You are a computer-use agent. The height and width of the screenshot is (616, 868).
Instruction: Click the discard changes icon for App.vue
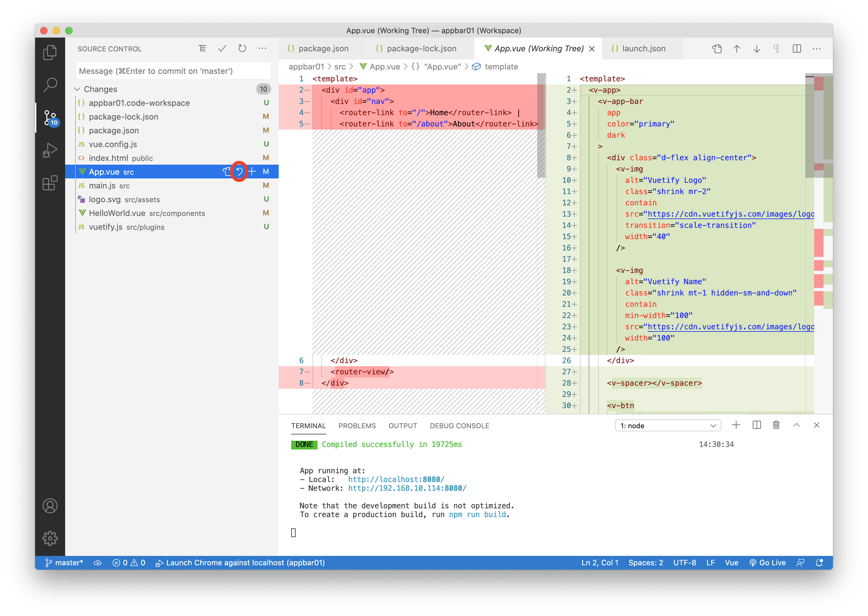pos(239,172)
